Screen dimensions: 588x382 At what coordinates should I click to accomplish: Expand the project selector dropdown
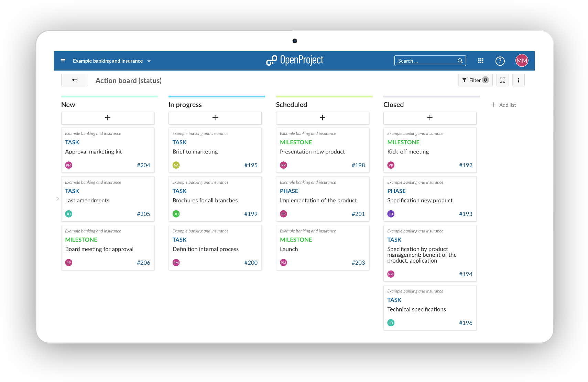tap(149, 61)
